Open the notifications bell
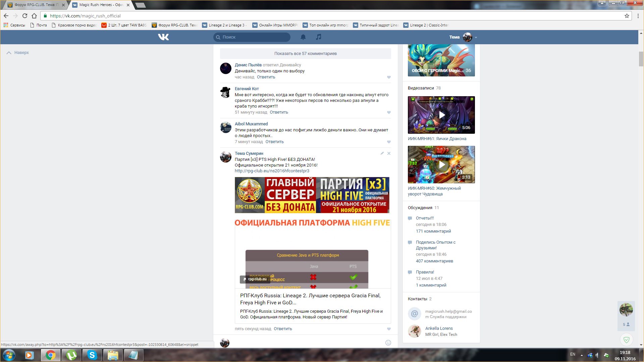The image size is (644, 362). [x=303, y=37]
